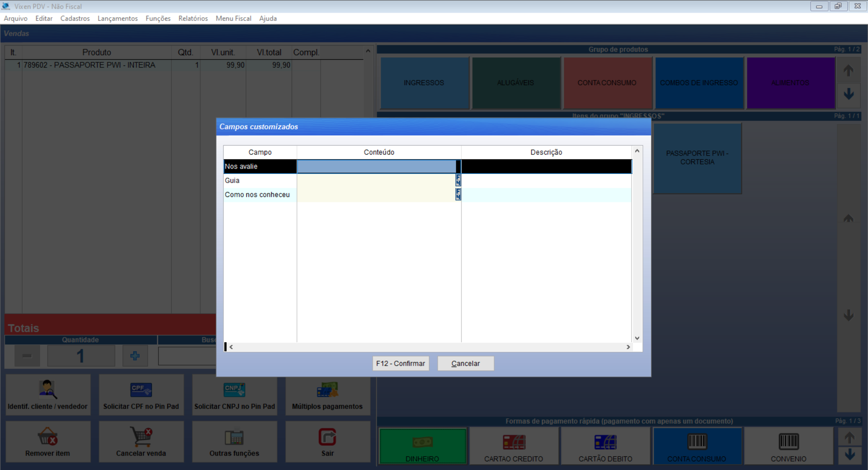Click Solicitar CNPJ no Pin Pad icon
This screenshot has width=868, height=470.
point(234,390)
